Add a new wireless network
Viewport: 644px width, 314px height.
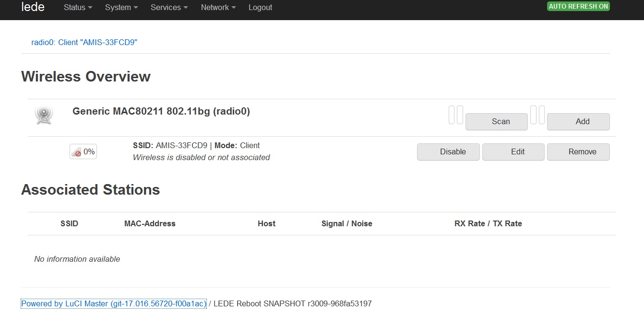tap(578, 122)
